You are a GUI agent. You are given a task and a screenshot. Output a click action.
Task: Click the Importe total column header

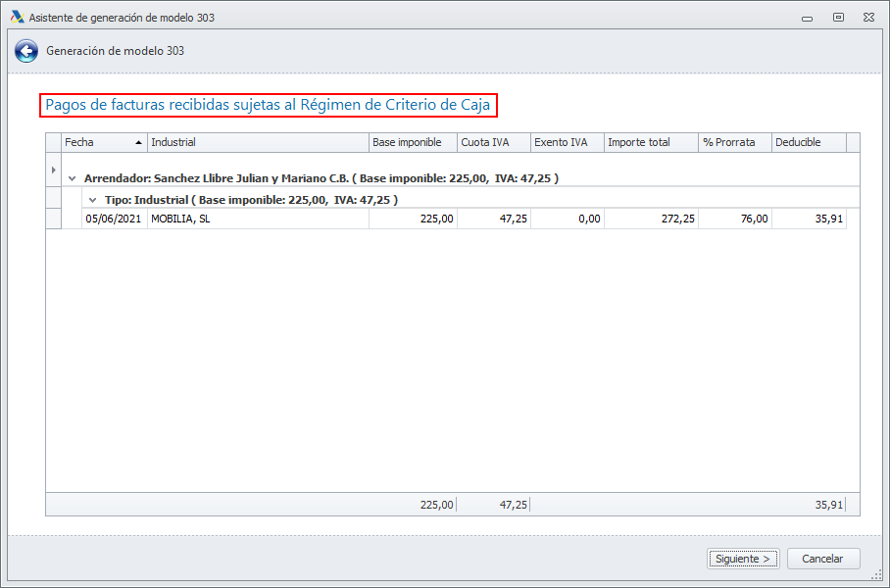tap(651, 142)
